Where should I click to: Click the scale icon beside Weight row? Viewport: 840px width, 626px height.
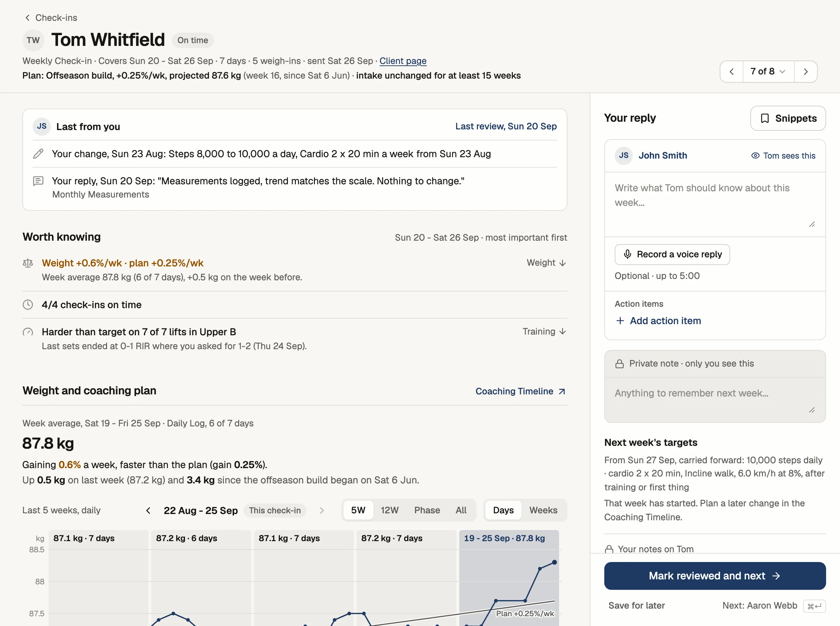click(28, 263)
